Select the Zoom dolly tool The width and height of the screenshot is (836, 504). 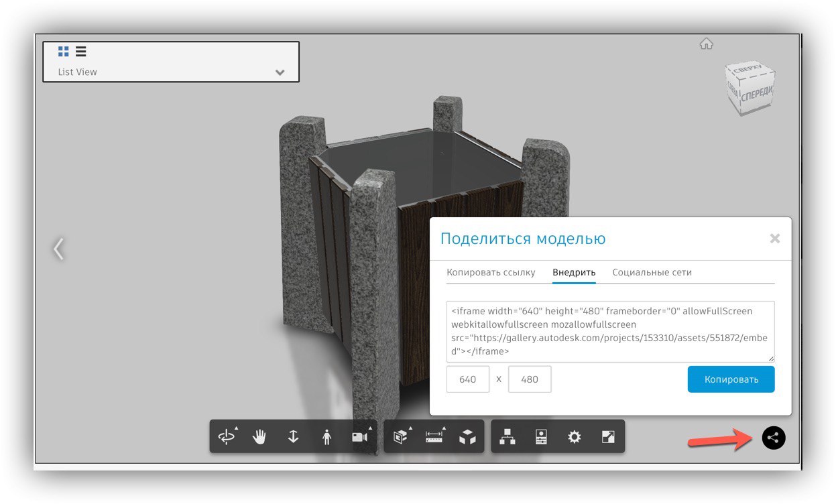click(293, 437)
